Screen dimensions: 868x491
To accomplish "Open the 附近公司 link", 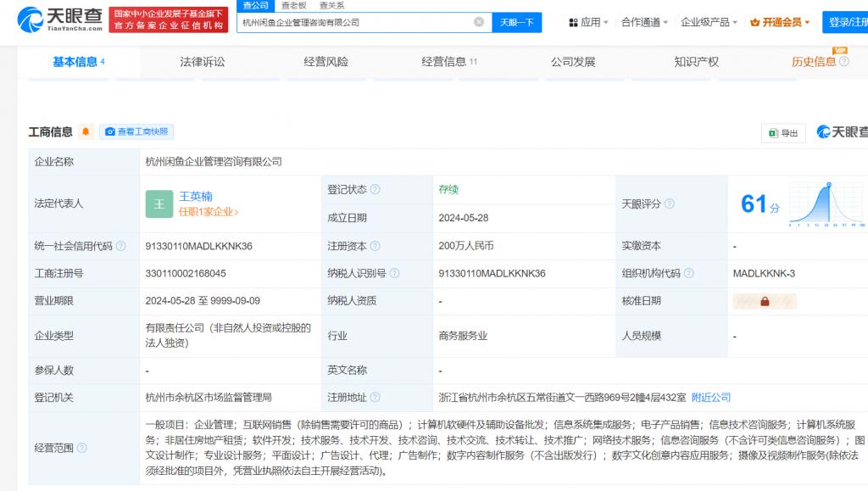I will pos(710,397).
